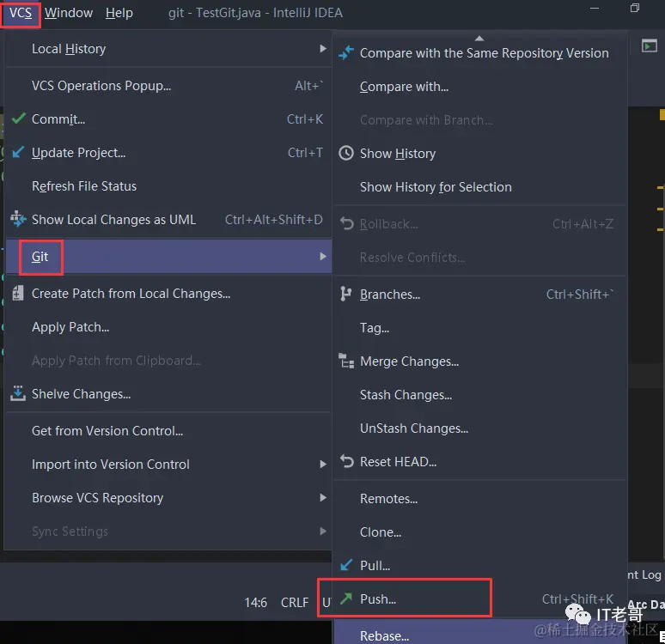The height and width of the screenshot is (644, 665).
Task: Expand the Git submenu arrow
Action: [x=323, y=257]
